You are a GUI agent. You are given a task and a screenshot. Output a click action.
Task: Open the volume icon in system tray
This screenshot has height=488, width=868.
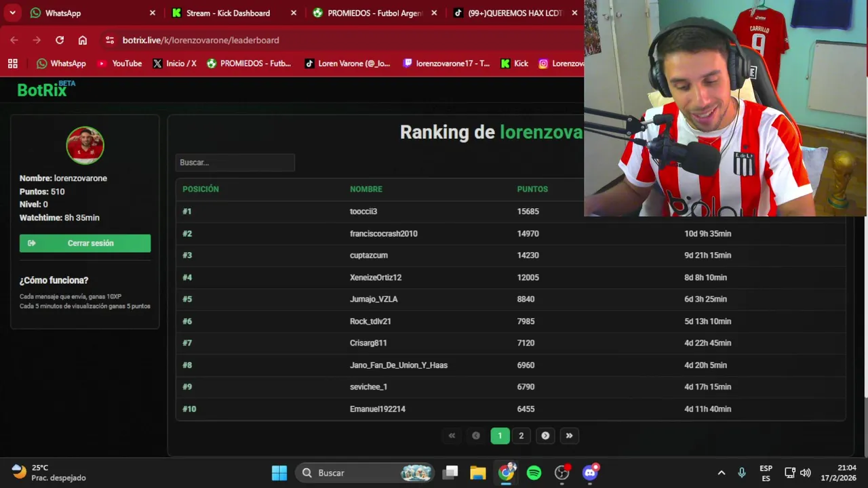point(806,473)
